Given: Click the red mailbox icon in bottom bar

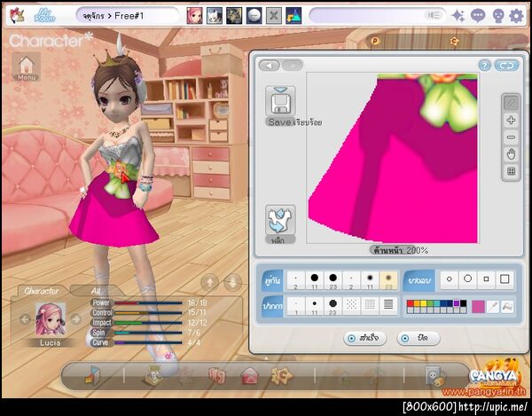Looking at the screenshot, I should pos(250,376).
